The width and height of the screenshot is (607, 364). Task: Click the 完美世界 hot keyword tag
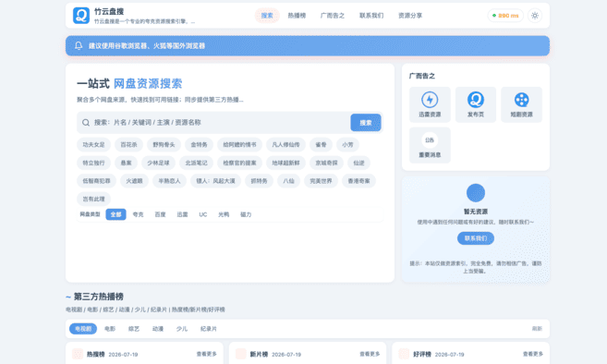coord(321,181)
